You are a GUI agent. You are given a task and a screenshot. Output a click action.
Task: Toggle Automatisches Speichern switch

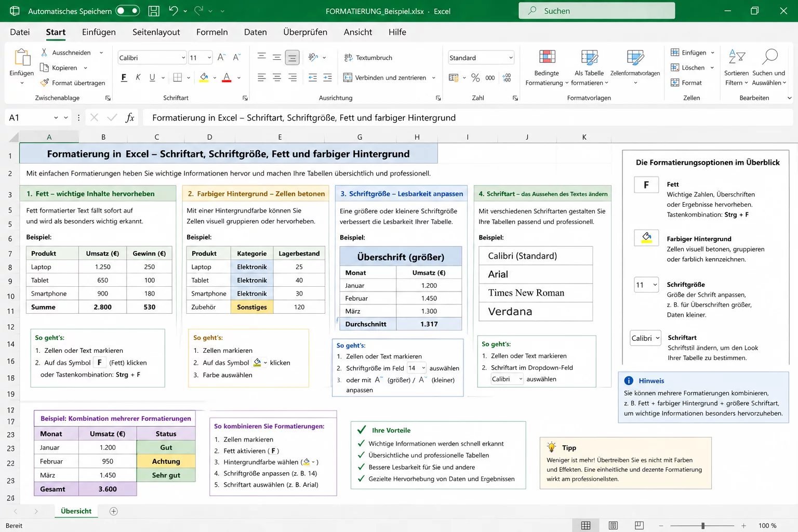click(x=128, y=11)
